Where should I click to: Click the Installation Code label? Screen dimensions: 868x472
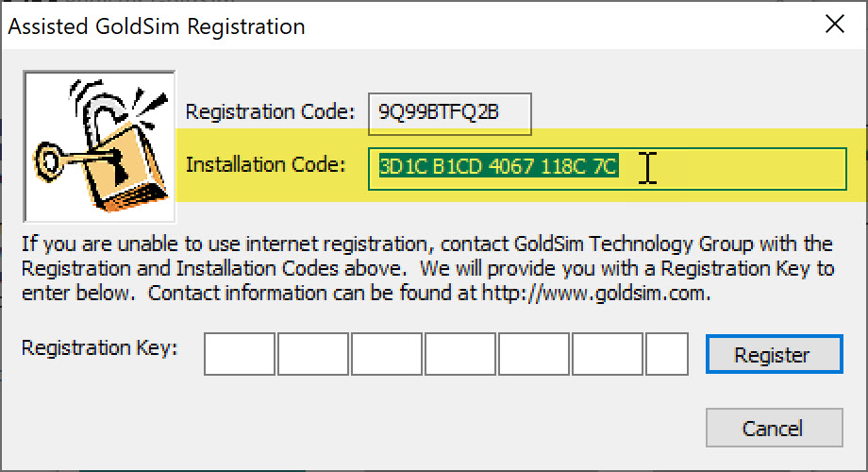(x=265, y=164)
